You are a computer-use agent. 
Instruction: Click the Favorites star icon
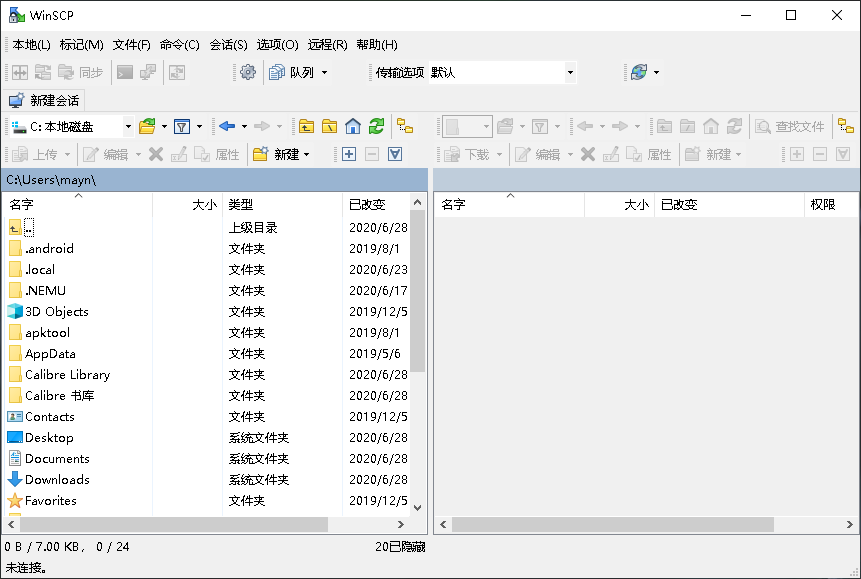(15, 500)
